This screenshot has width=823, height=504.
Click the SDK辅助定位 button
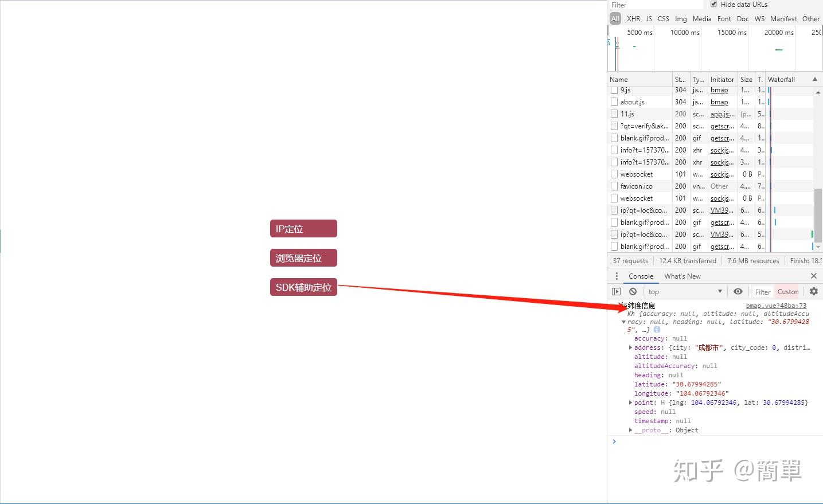click(x=303, y=287)
